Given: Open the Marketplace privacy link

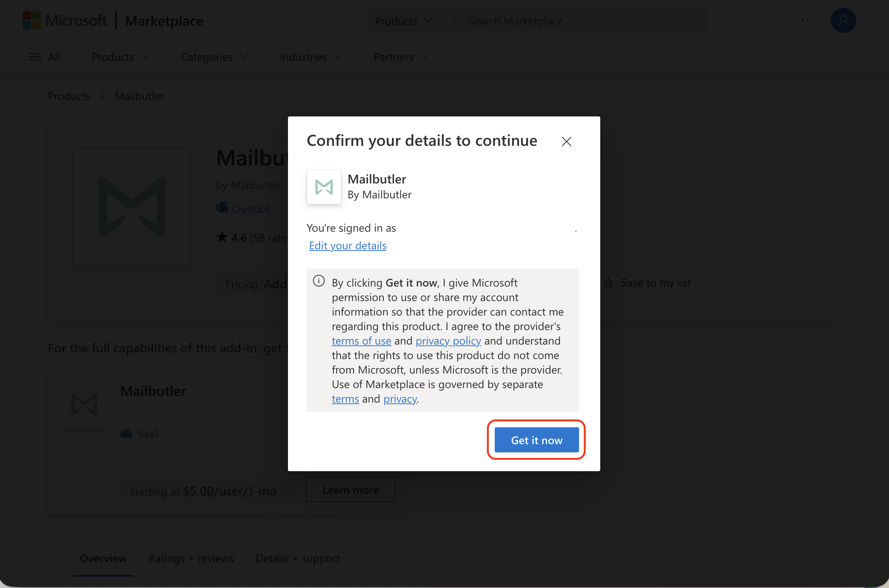Looking at the screenshot, I should click(400, 399).
